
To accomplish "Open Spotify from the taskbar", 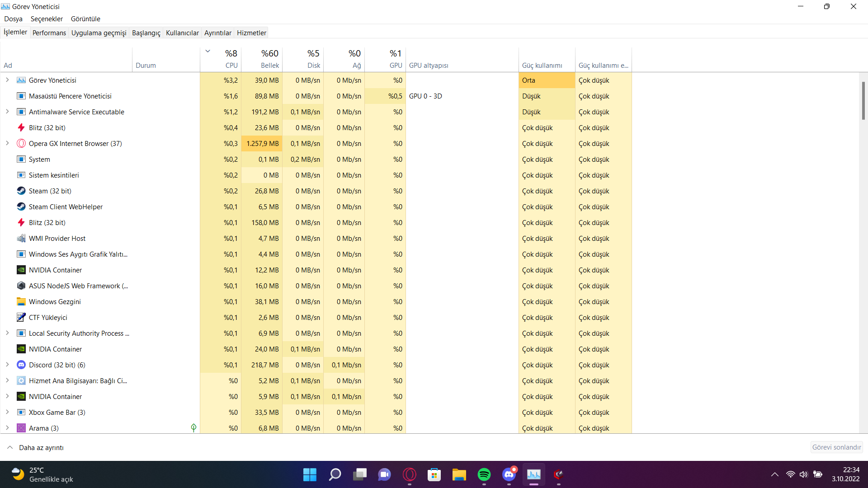I will pos(484,474).
